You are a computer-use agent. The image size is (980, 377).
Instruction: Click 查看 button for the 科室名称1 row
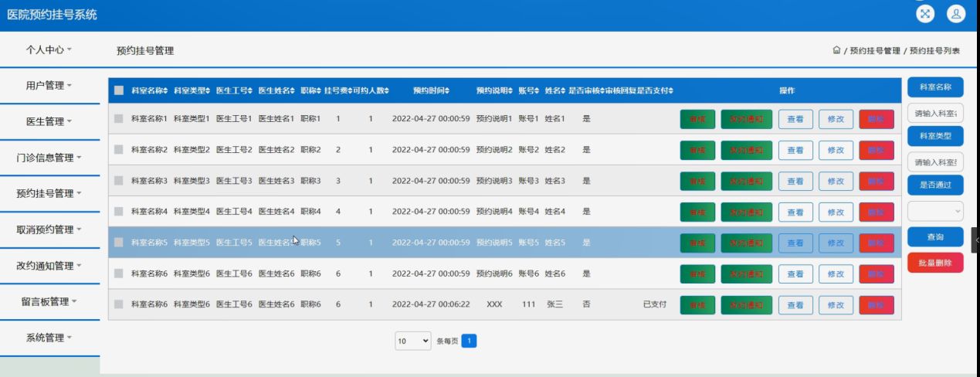[795, 119]
